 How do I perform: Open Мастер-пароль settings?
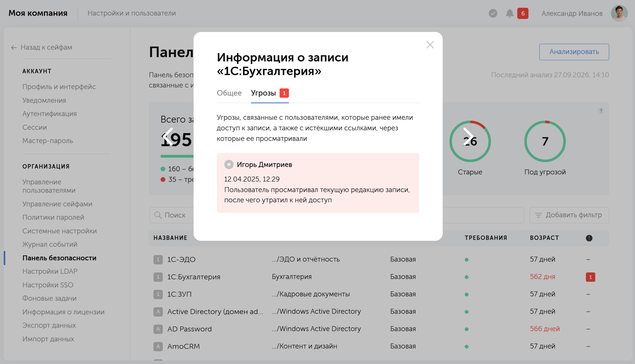[48, 141]
